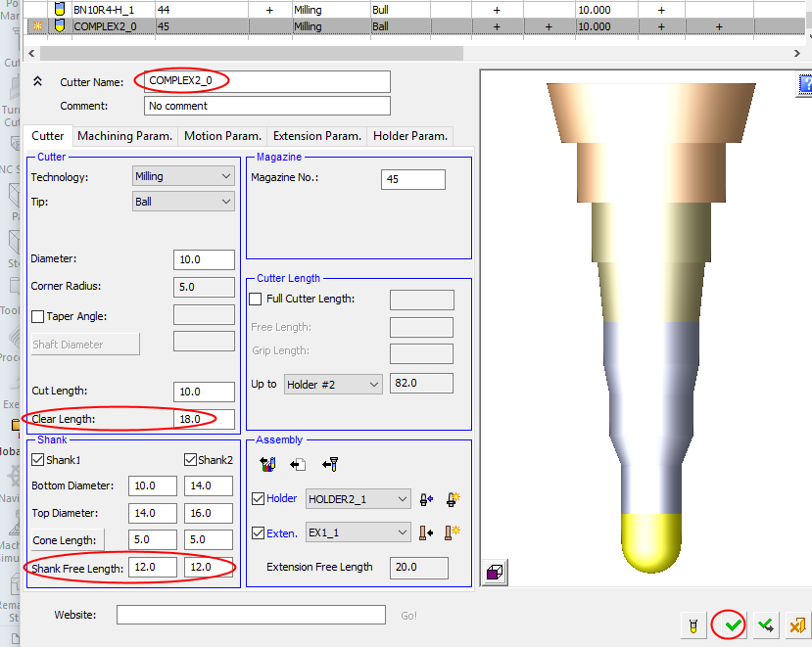
Task: Click the green checkmark apply button
Action: coord(733,624)
